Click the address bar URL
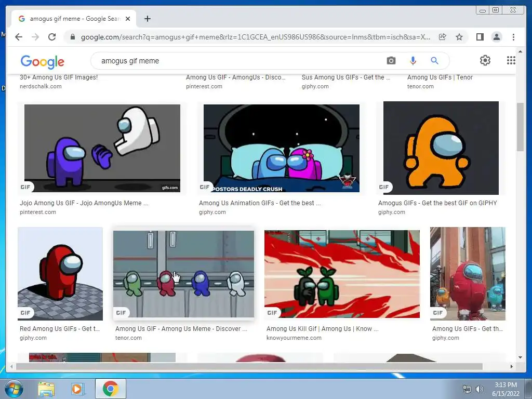This screenshot has height=399, width=532. [x=256, y=37]
